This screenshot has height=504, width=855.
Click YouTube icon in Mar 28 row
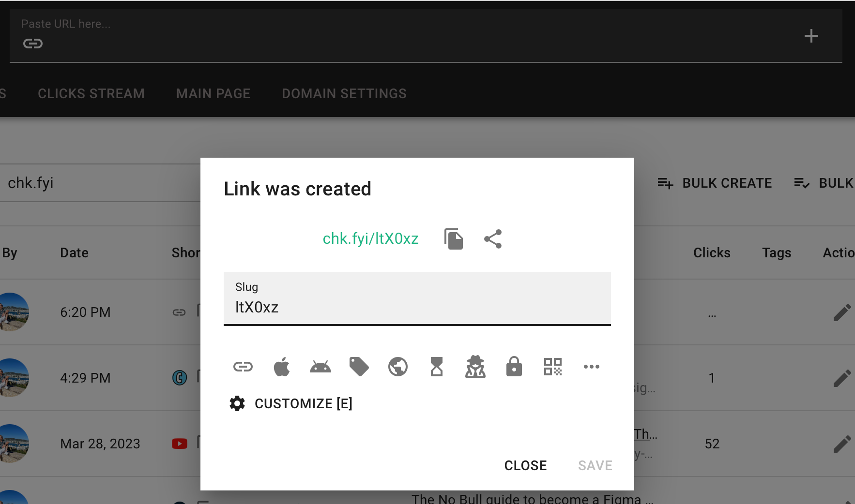180,444
